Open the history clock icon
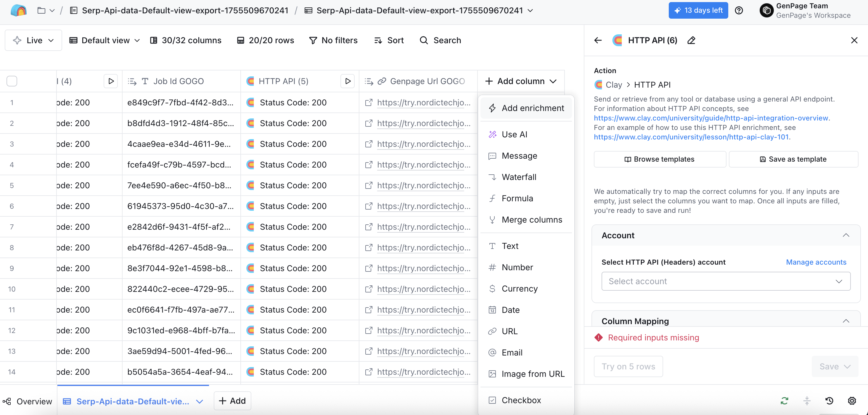Screen dimensions: 868x415 click(829, 401)
